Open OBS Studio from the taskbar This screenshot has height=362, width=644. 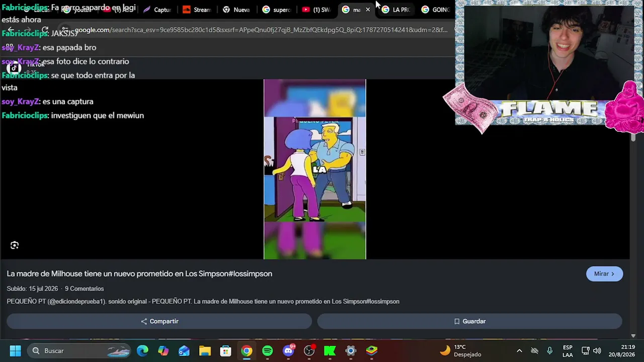309,350
